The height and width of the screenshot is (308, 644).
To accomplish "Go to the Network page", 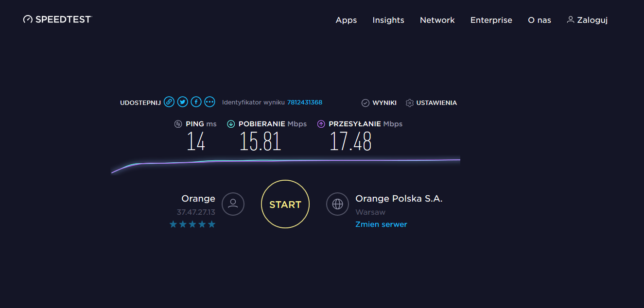I will (x=437, y=20).
